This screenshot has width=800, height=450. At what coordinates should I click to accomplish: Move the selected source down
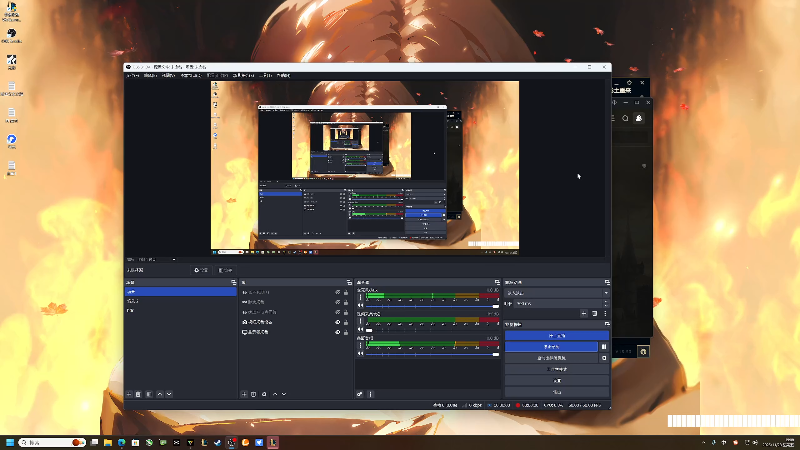click(284, 394)
